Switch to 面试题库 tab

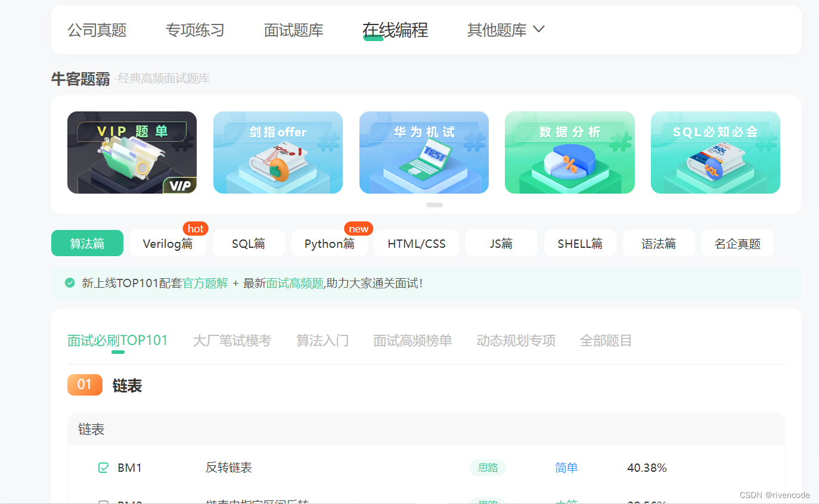294,30
